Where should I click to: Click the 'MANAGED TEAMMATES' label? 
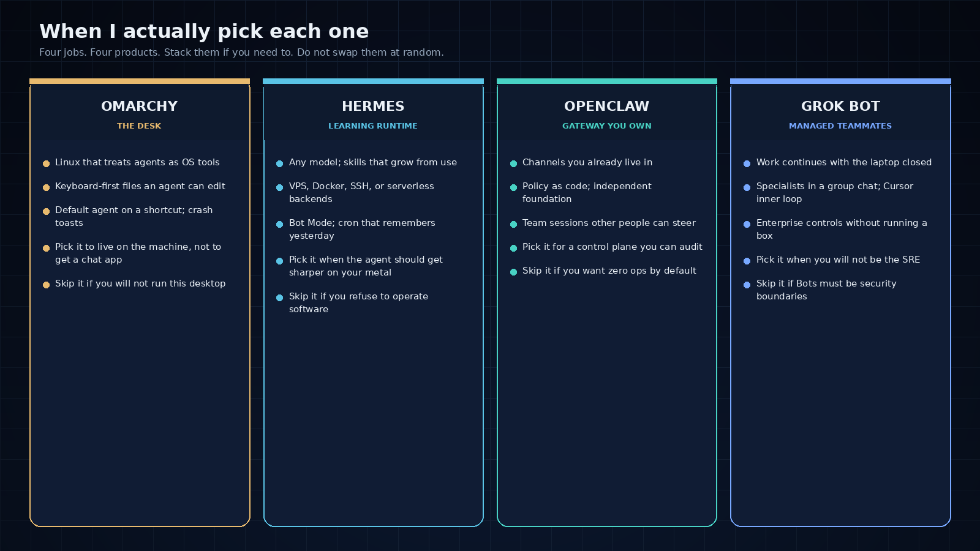click(840, 126)
